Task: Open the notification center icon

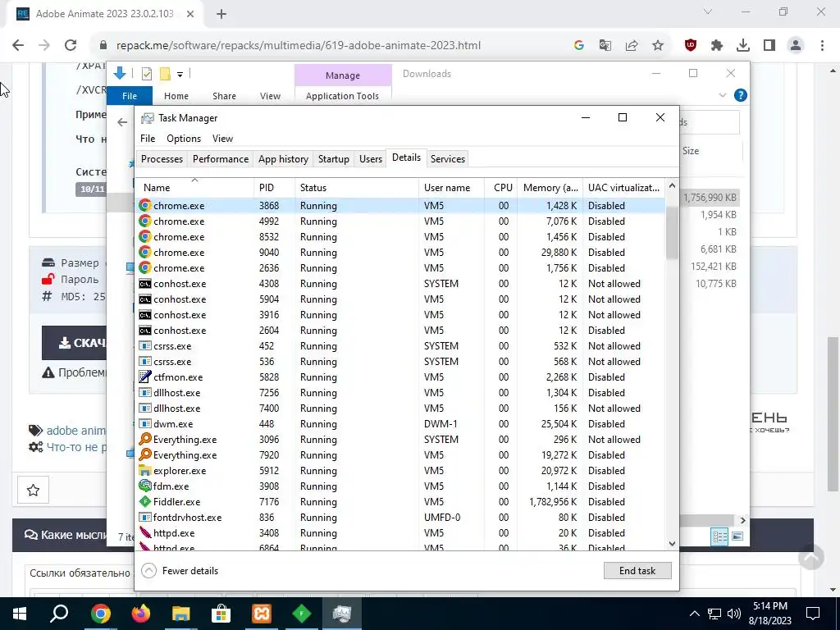Action: (813, 614)
